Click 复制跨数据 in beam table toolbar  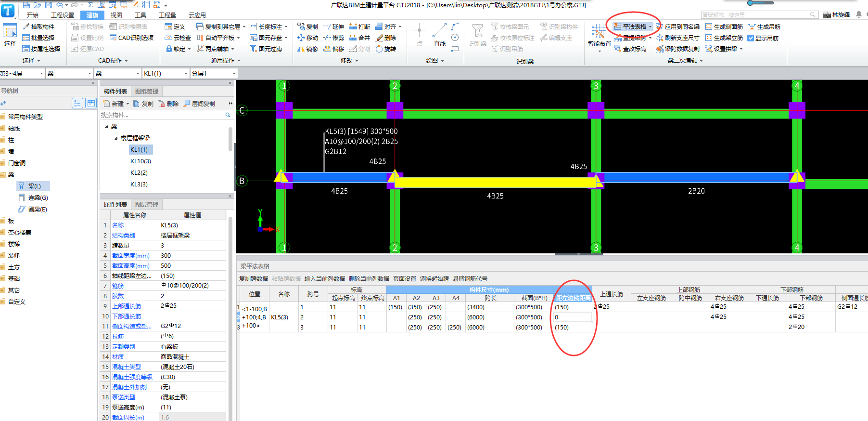254,278
